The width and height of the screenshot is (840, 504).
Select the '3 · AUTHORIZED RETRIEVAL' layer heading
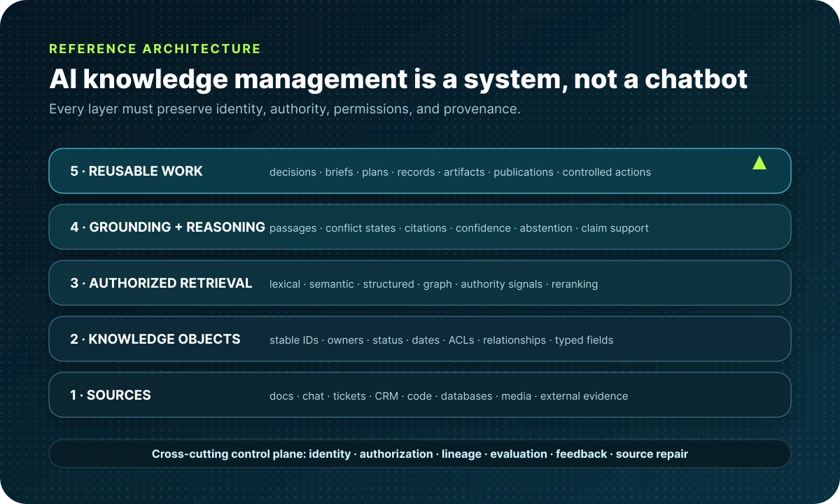pos(161,283)
